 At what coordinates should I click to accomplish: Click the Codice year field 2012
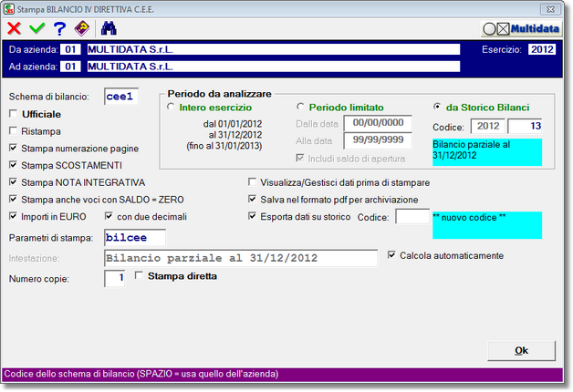pyautogui.click(x=488, y=127)
